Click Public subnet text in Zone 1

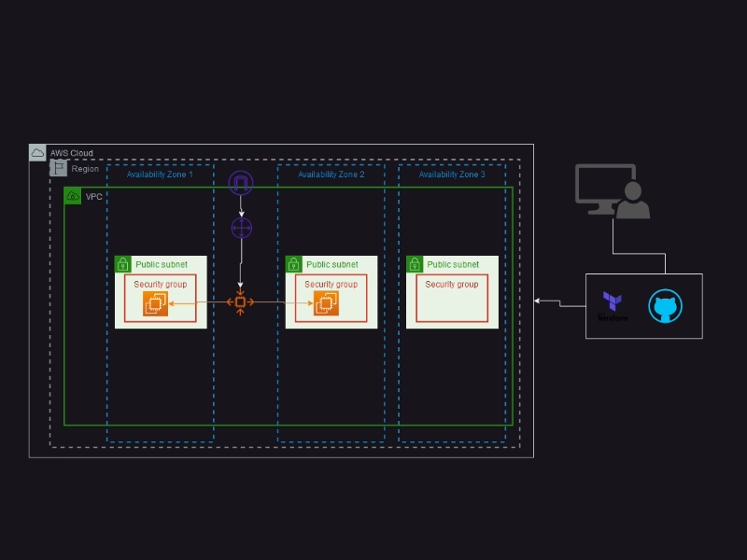162,264
